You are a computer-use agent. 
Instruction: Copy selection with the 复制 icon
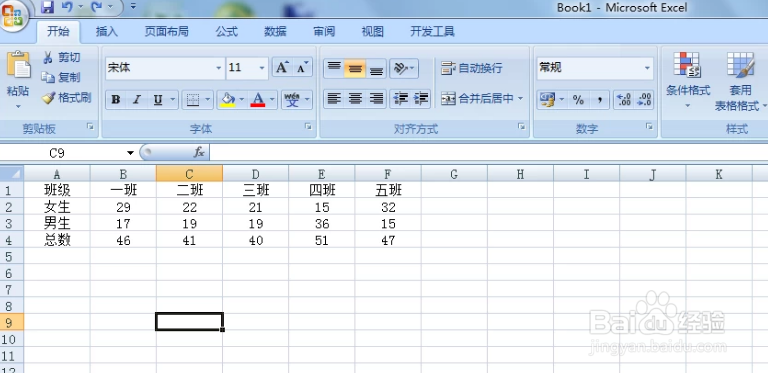pos(48,77)
